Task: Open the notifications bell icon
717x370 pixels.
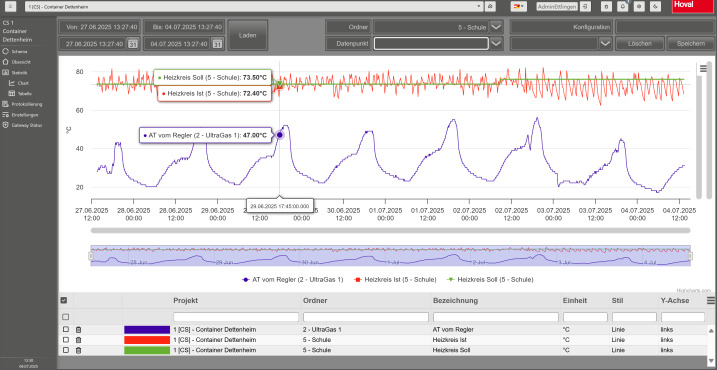Action: (x=622, y=6)
